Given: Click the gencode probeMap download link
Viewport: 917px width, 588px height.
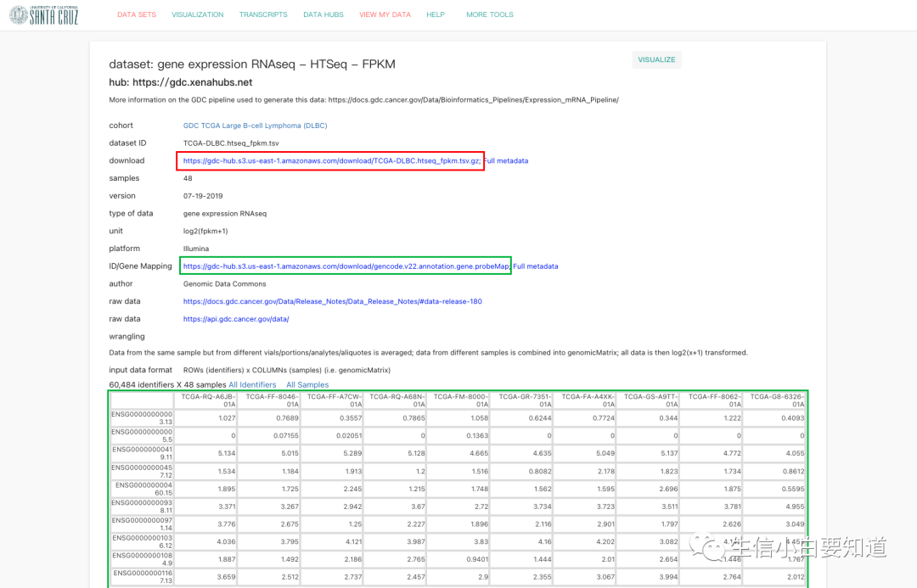Looking at the screenshot, I should pos(346,266).
